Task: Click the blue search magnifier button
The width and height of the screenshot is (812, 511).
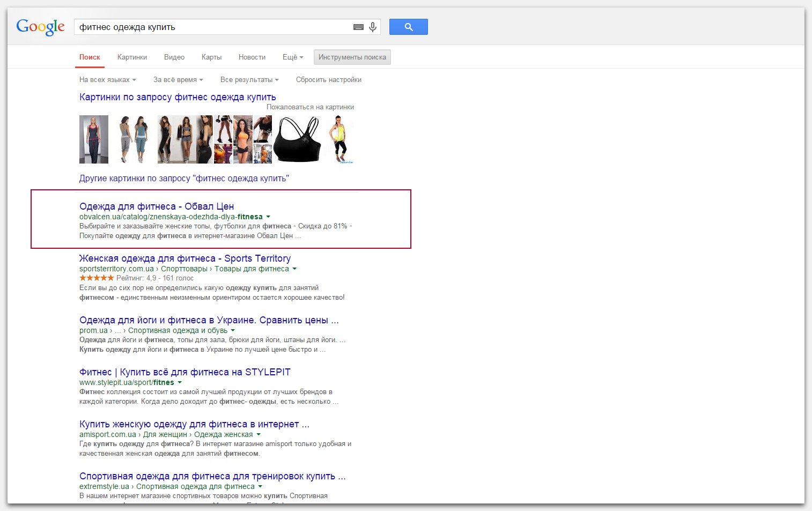Action: coord(408,27)
